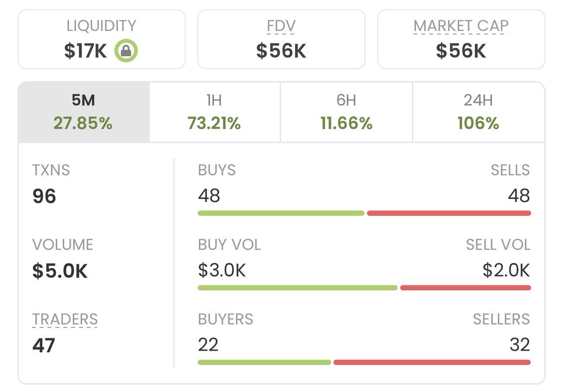Click the 27.85% change value
Screen dimensions: 563x392
click(x=83, y=123)
